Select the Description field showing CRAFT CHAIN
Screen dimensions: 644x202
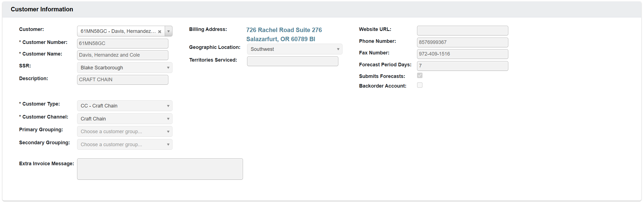click(x=122, y=80)
